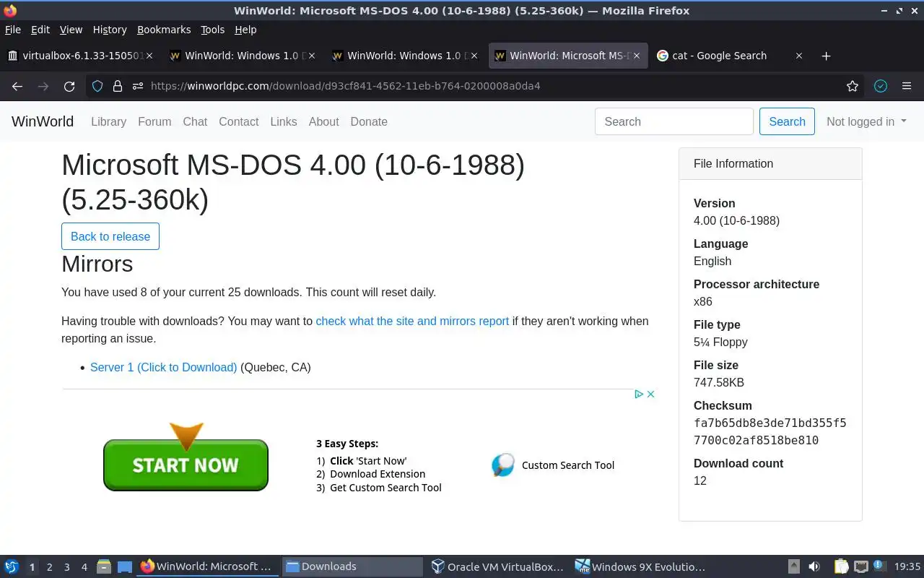
Task: Click the Custom Search Tool ad text
Action: point(568,465)
